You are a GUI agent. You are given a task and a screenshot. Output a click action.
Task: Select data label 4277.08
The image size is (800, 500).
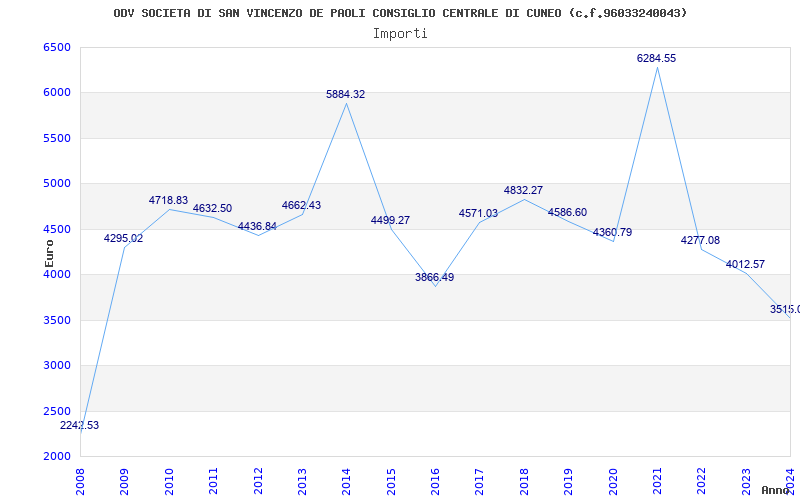pos(700,240)
